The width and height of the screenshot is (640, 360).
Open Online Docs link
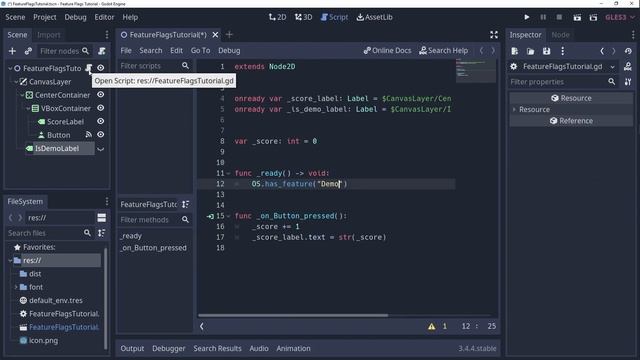coord(387,51)
